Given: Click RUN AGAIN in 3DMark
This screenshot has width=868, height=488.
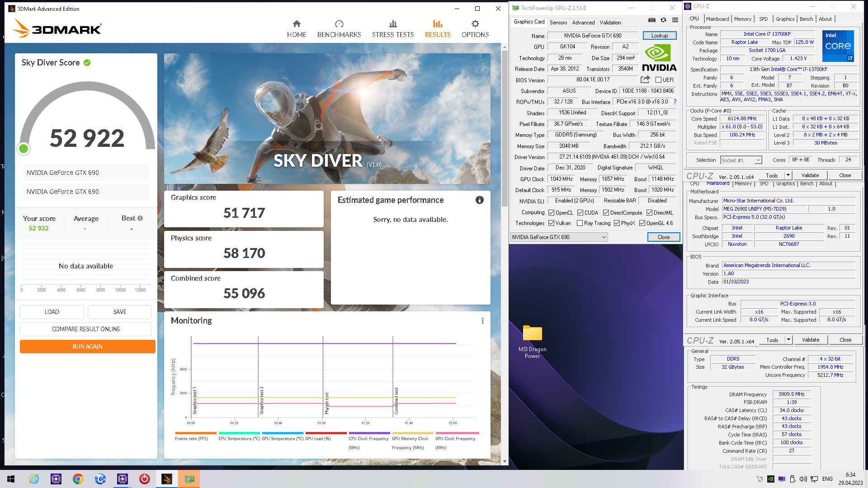Looking at the screenshot, I should (x=88, y=347).
